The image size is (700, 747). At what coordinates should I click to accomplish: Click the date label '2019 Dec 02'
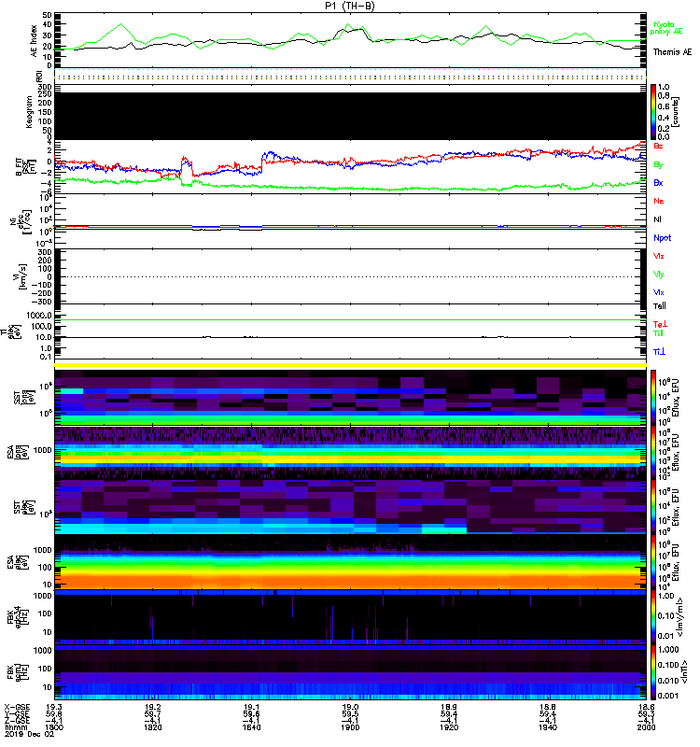[x=30, y=734]
